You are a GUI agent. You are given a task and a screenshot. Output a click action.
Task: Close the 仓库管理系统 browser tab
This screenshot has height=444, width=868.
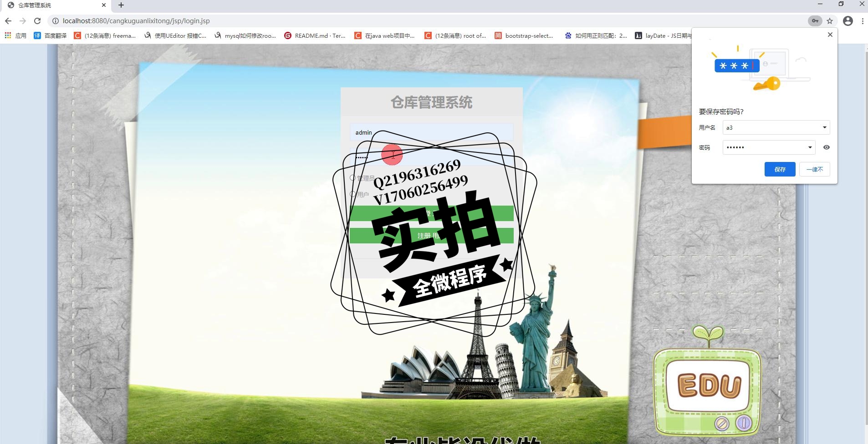pos(104,5)
